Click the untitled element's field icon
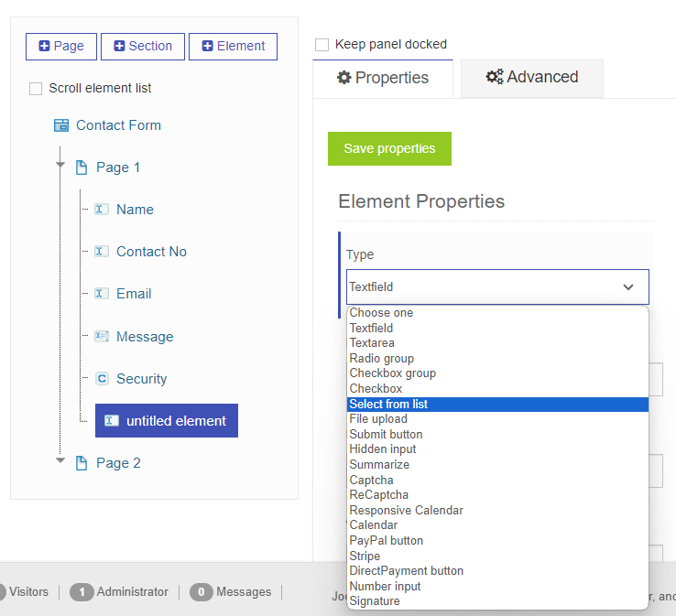 click(112, 421)
